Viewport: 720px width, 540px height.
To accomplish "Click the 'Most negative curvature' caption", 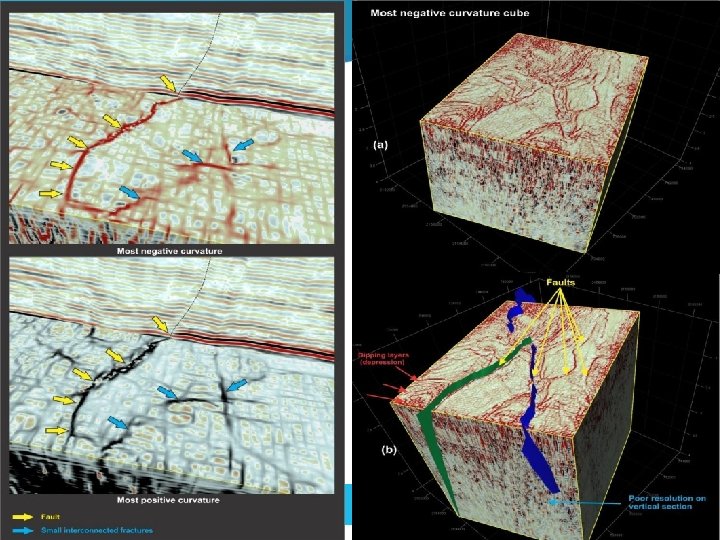I will pos(169,251).
